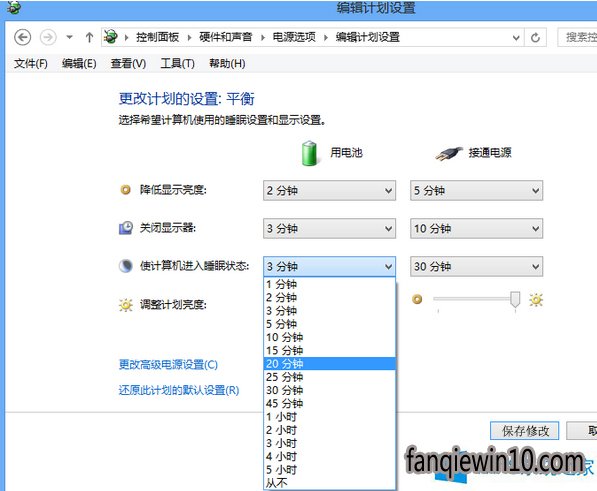
Task: Open the 工具(T) menu
Action: (177, 64)
